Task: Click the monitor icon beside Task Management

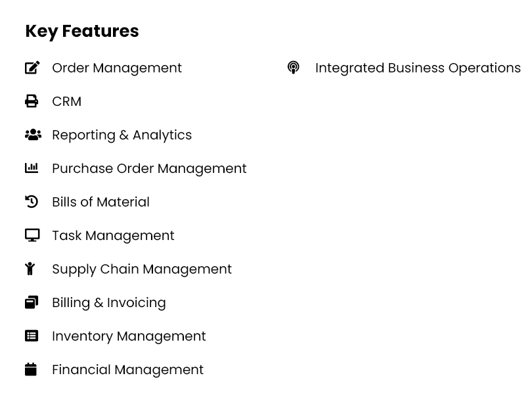Action: (32, 235)
